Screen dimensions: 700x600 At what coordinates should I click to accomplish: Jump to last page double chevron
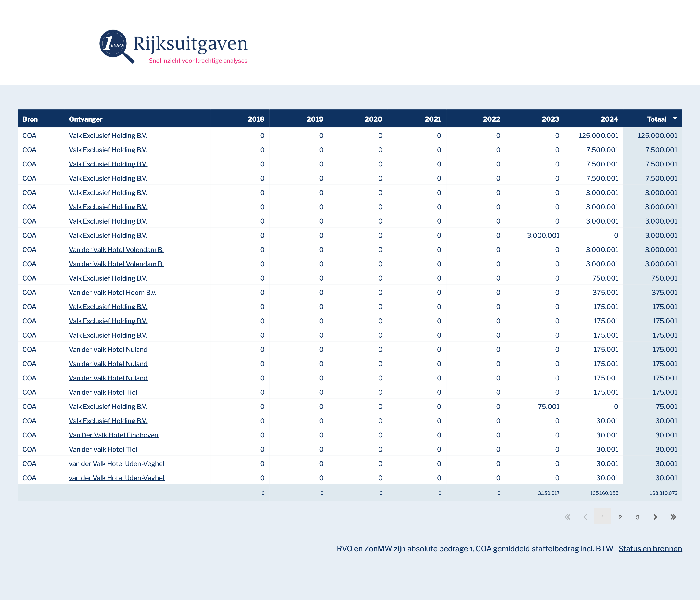(x=673, y=517)
